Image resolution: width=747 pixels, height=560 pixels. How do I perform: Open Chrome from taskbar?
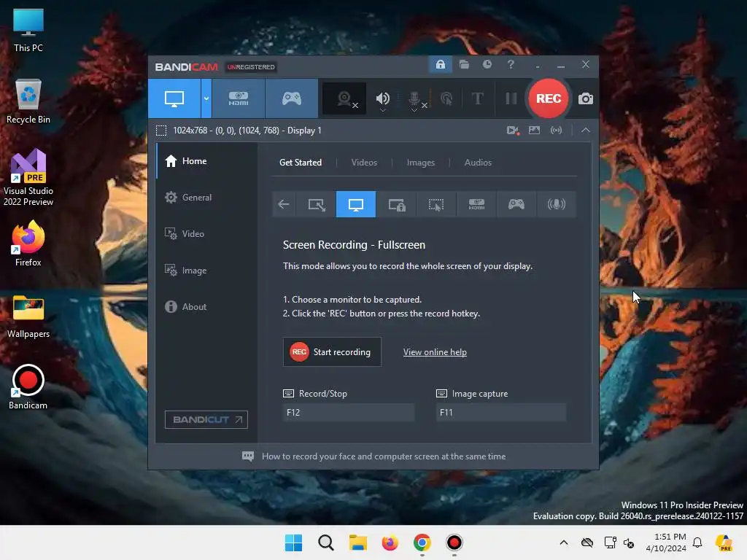click(422, 542)
